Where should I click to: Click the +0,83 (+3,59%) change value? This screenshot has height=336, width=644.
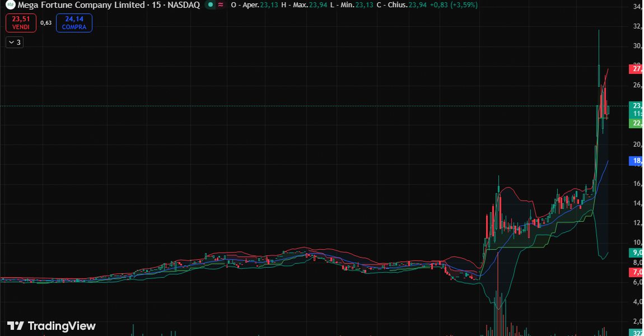point(454,6)
